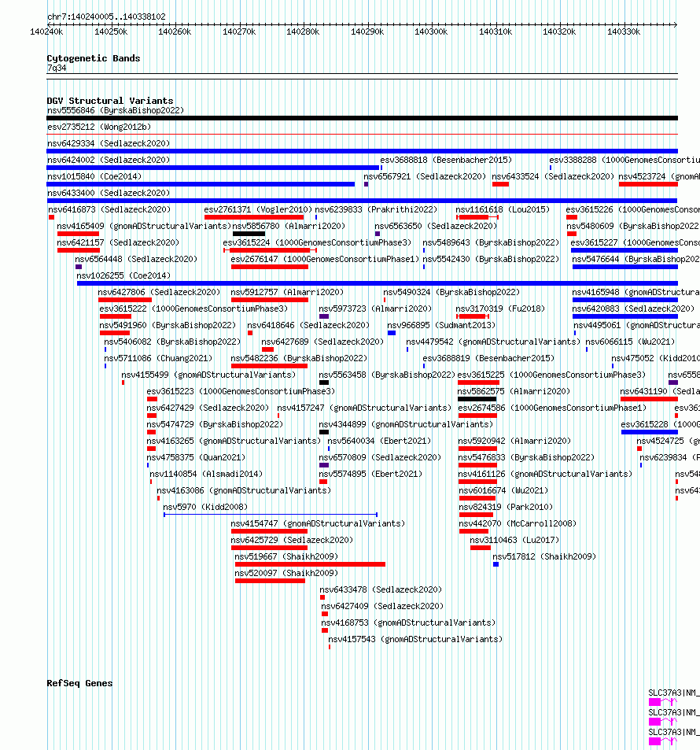Click nsv5640034 (Ebert2021) label
Image resolution: width=700 pixels, height=750 pixels.
379,441
